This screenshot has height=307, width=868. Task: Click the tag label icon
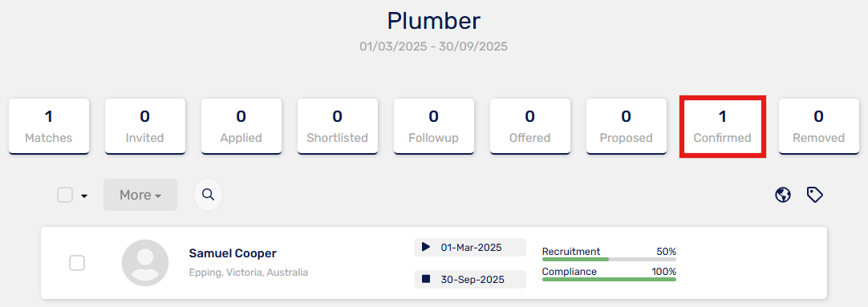point(815,195)
